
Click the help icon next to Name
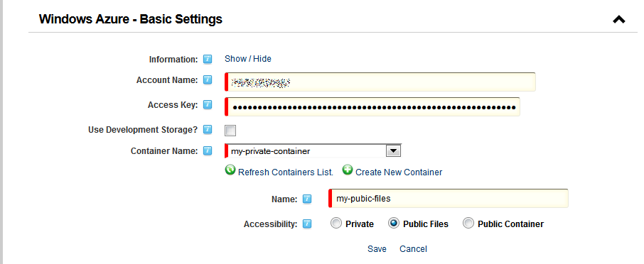pyautogui.click(x=307, y=199)
